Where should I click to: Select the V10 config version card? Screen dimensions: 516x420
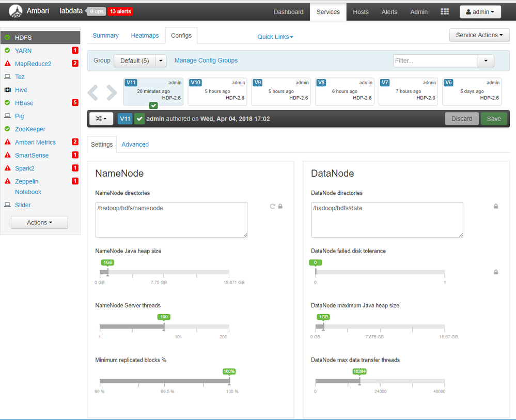pos(217,91)
